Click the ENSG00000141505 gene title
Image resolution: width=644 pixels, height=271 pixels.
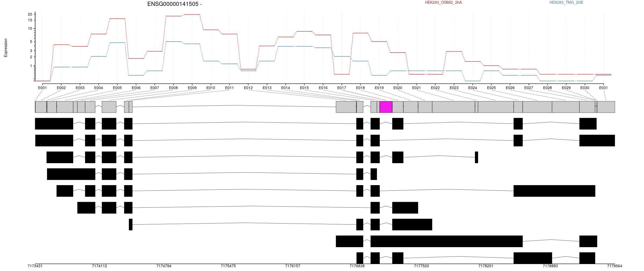(x=175, y=4)
